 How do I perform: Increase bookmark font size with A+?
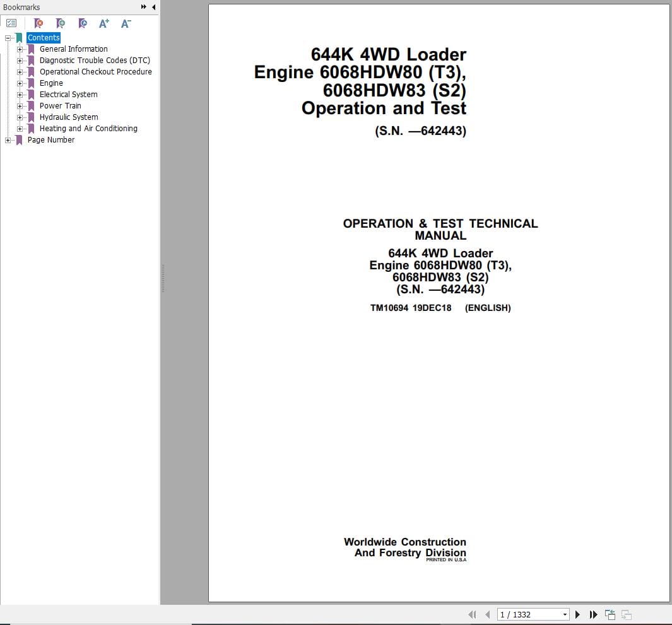(x=103, y=23)
